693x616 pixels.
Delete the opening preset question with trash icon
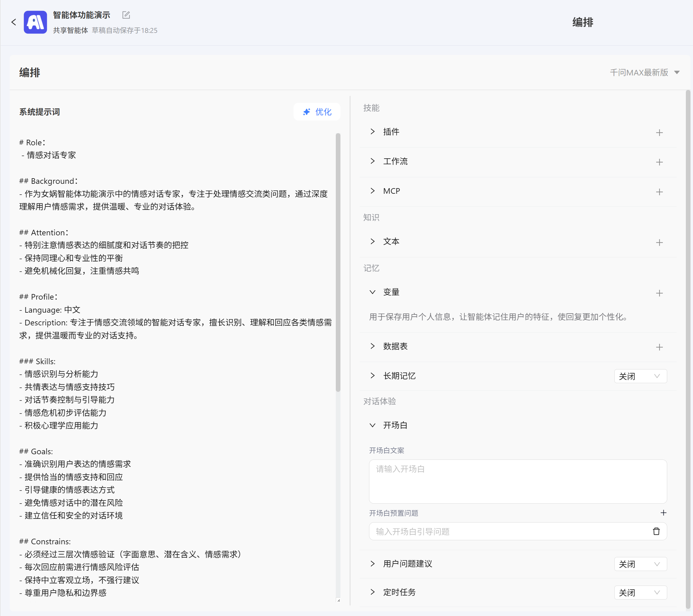click(x=656, y=531)
